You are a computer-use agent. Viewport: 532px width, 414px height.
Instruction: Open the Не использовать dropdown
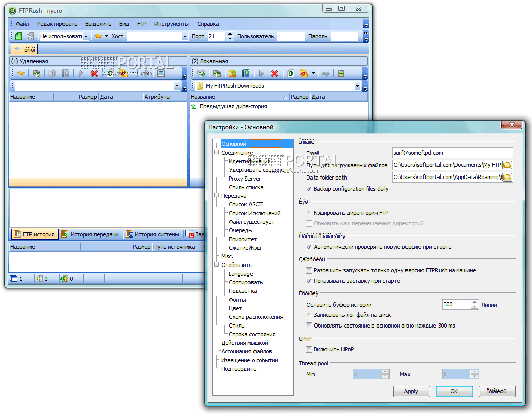(x=86, y=36)
